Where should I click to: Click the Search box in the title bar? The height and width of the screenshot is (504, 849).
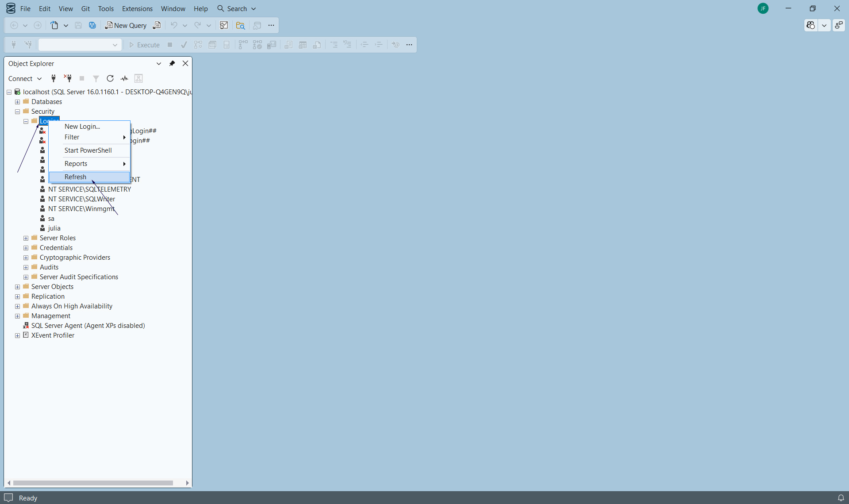(237, 8)
